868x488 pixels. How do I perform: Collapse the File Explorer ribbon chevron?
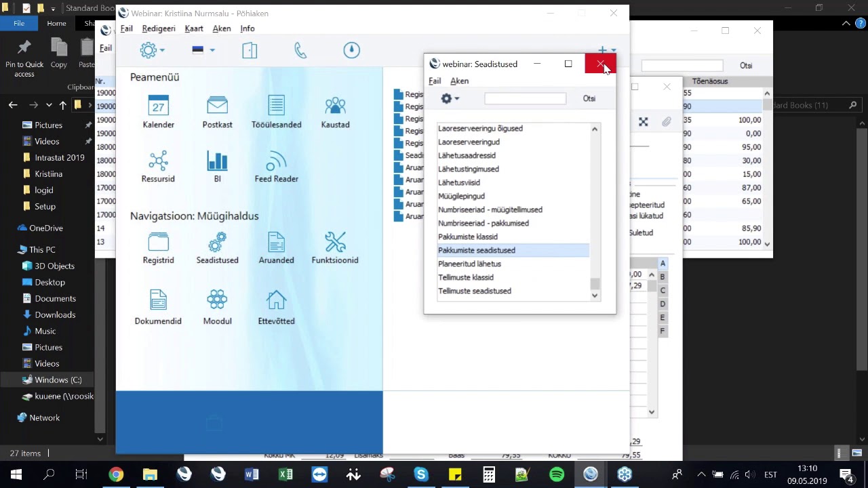[x=846, y=24]
